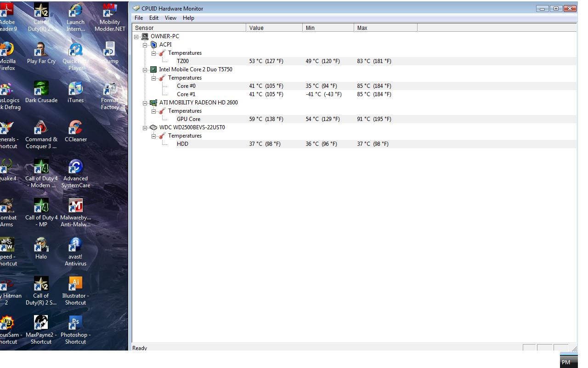
Task: Click the thermometer icon under ACPI
Action: [162, 53]
